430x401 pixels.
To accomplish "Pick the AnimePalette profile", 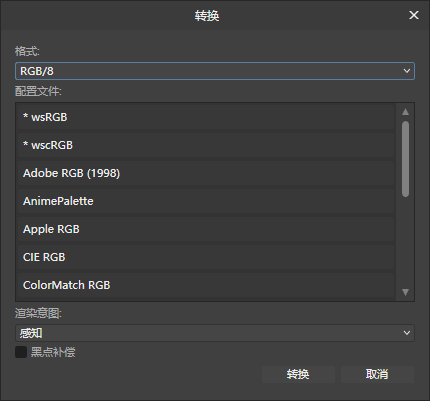I will click(x=206, y=201).
